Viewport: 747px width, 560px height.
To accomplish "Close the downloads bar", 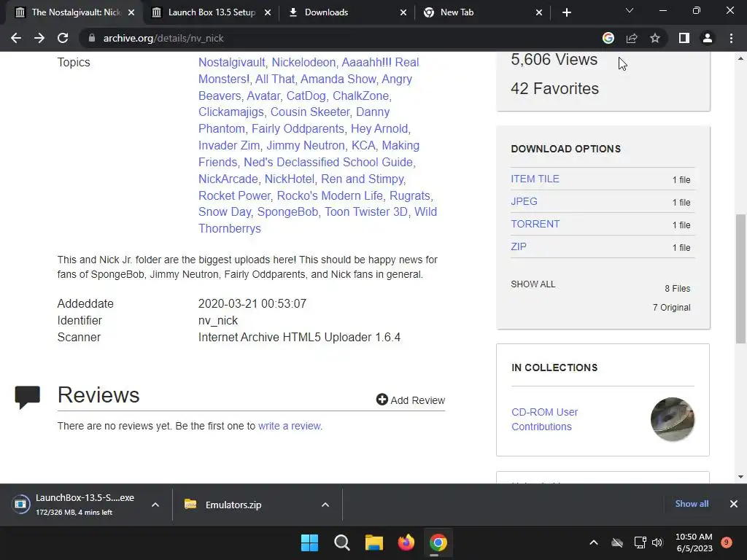I will (x=734, y=504).
